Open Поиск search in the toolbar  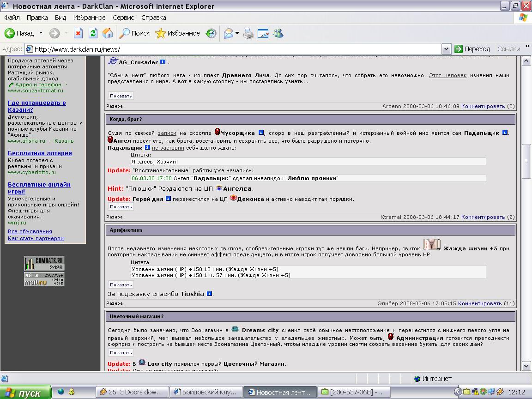click(x=134, y=33)
